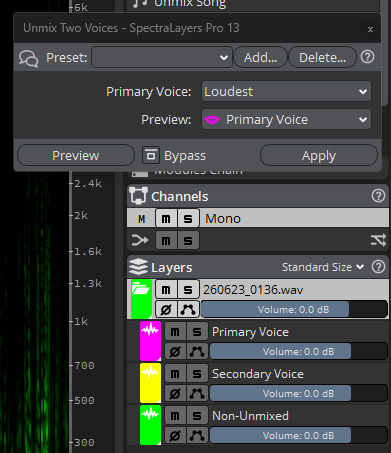Open help for the Channels panel

point(378,196)
